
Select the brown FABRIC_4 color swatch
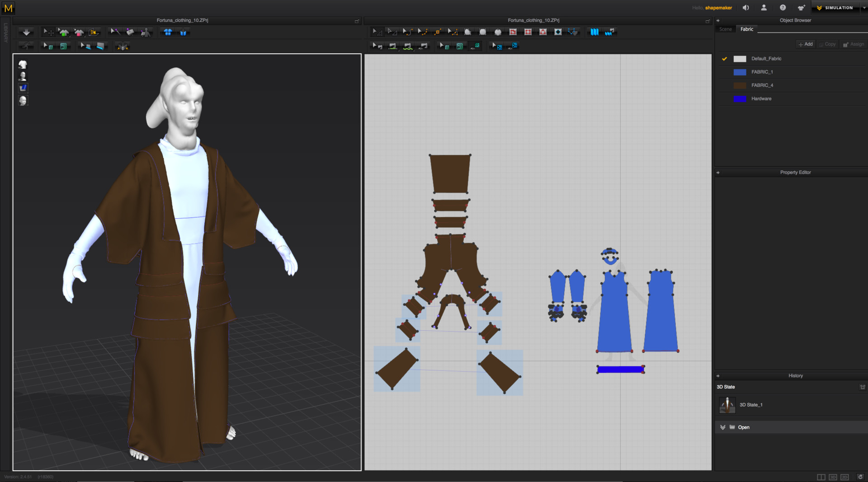pyautogui.click(x=740, y=85)
